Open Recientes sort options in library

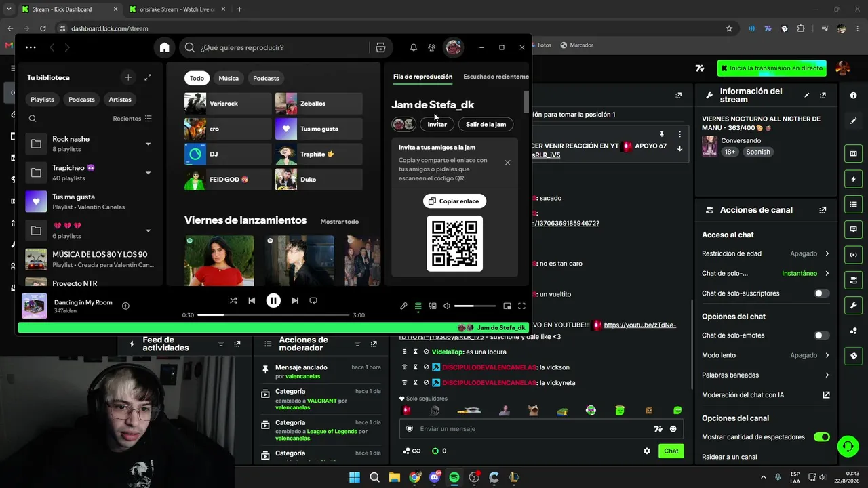(132, 119)
